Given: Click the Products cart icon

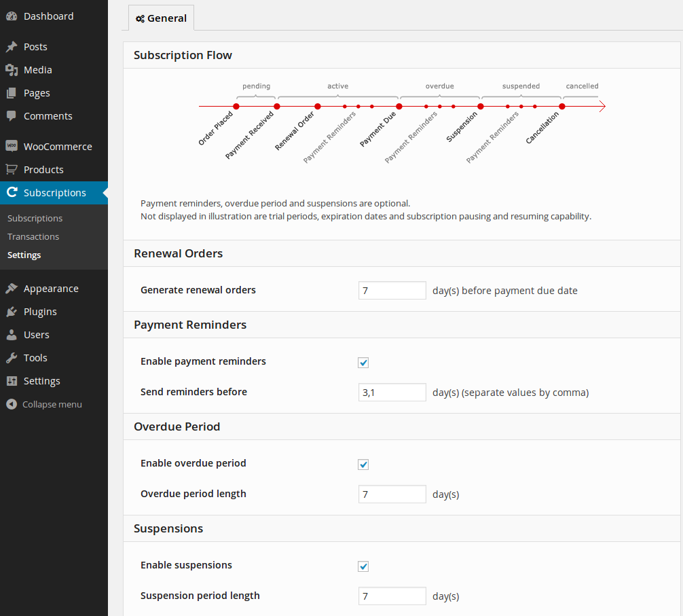Looking at the screenshot, I should [x=12, y=170].
